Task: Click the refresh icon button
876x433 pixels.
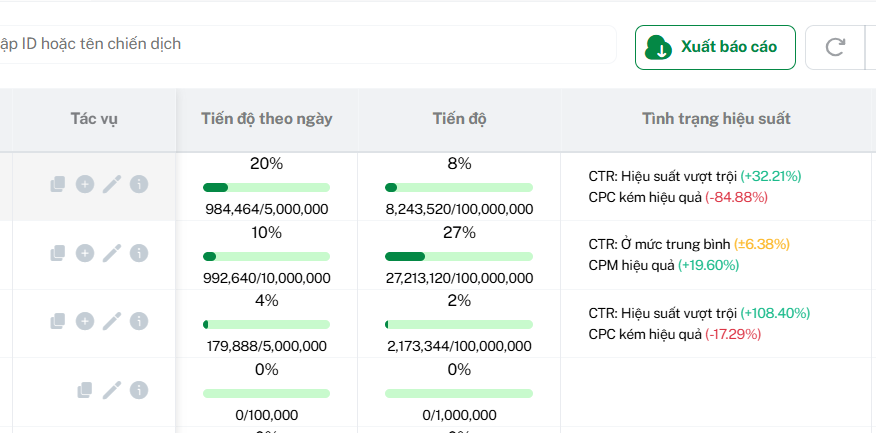Action: click(x=835, y=47)
